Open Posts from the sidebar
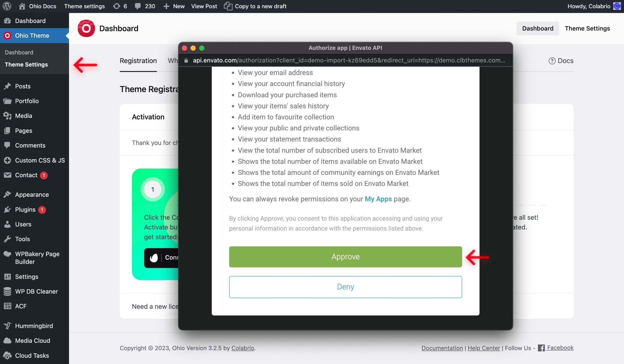 pyautogui.click(x=34, y=86)
